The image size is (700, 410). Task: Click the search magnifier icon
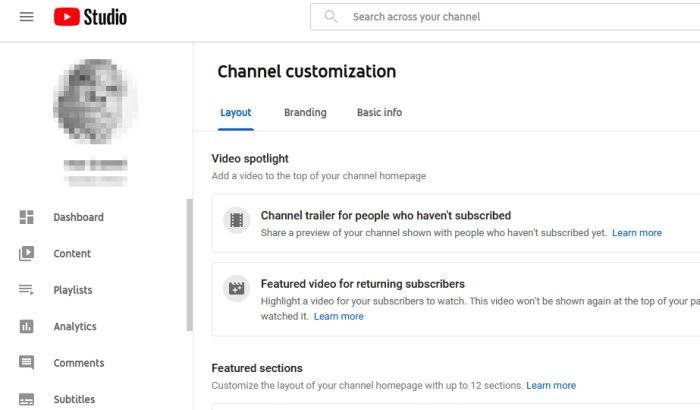click(331, 17)
